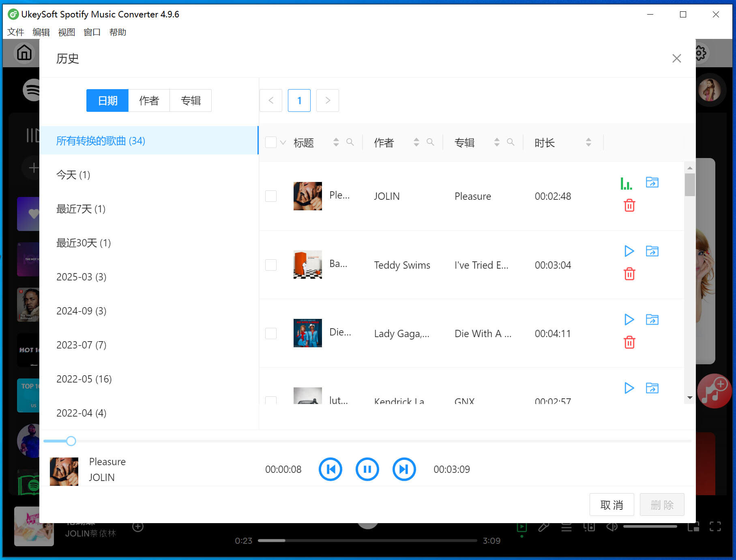Click the 取消 button
736x560 pixels.
pyautogui.click(x=612, y=505)
